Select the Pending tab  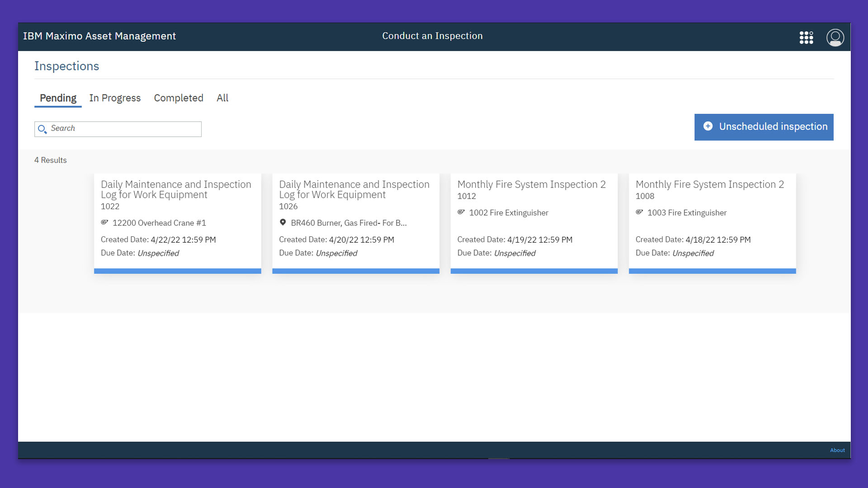pyautogui.click(x=58, y=99)
